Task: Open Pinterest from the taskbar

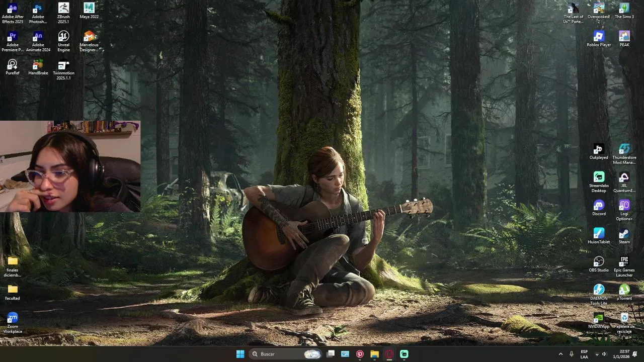Action: [360, 354]
